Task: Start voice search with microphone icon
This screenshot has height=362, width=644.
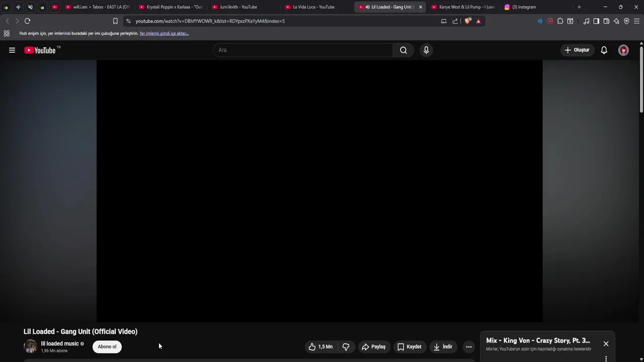Action: coord(426,50)
